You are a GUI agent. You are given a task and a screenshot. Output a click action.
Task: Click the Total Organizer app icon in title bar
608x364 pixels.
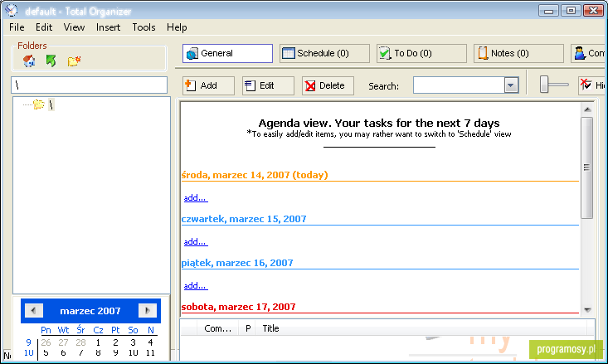point(12,11)
